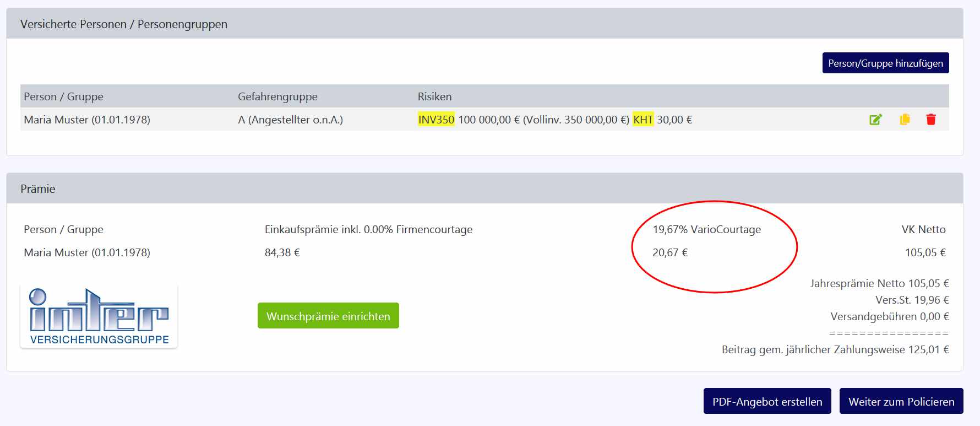
Task: Click the VK Netto column label
Action: [923, 229]
